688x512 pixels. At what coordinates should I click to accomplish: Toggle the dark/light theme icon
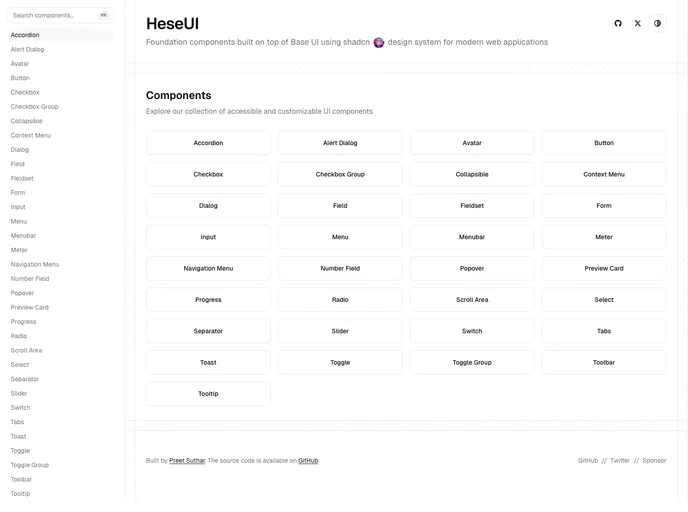pyautogui.click(x=658, y=23)
